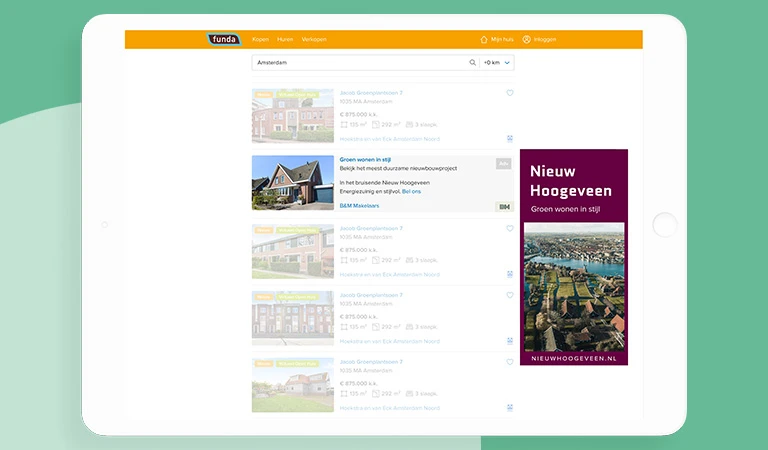This screenshot has height=450, width=768.
Task: Click Inloggen to sign in
Action: (539, 39)
